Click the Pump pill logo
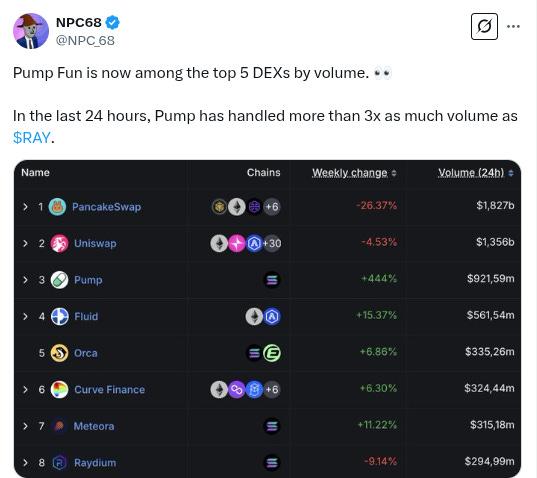This screenshot has height=478, width=537. click(x=59, y=280)
